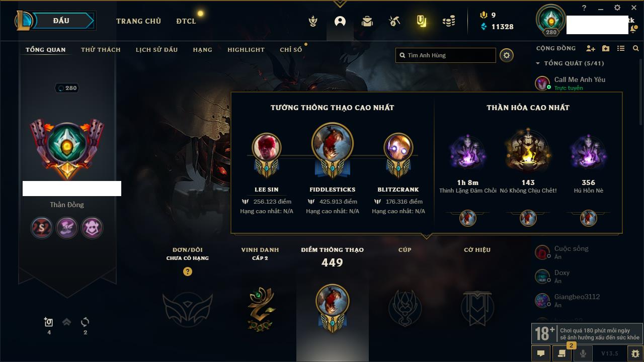Collapse the Tổng Quát friends group

coord(538,63)
